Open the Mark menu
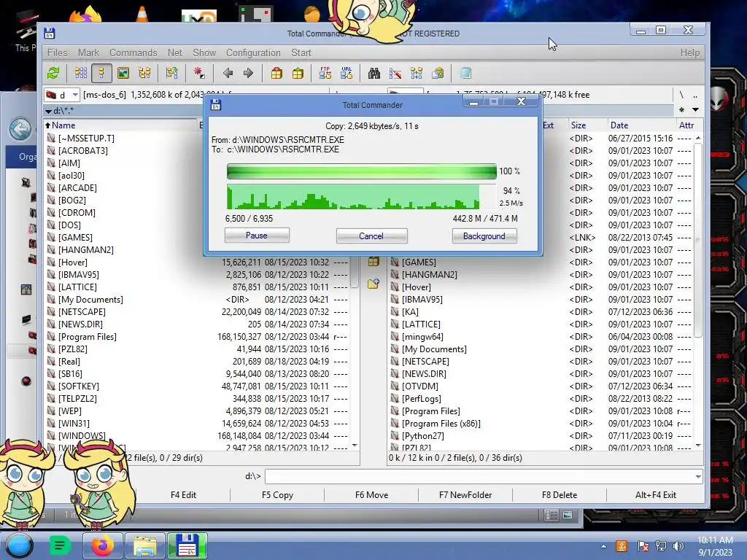Image resolution: width=747 pixels, height=560 pixels. coord(88,52)
